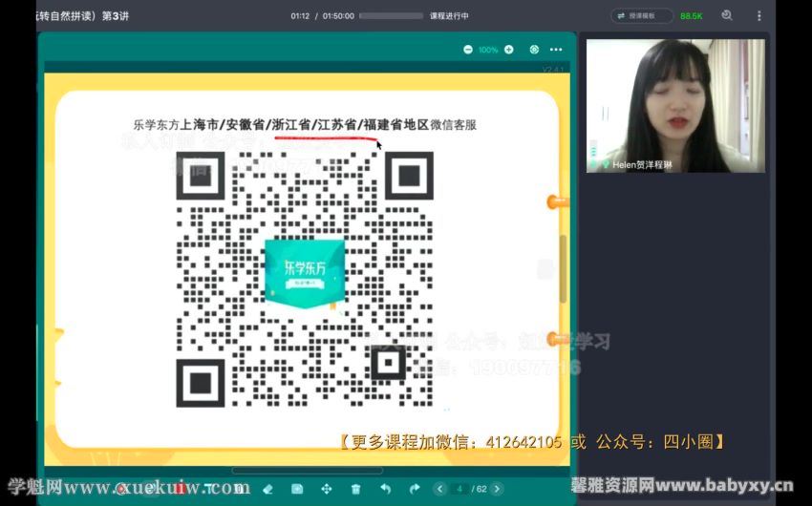Click the 01:12 elapsed time text

pyautogui.click(x=300, y=16)
